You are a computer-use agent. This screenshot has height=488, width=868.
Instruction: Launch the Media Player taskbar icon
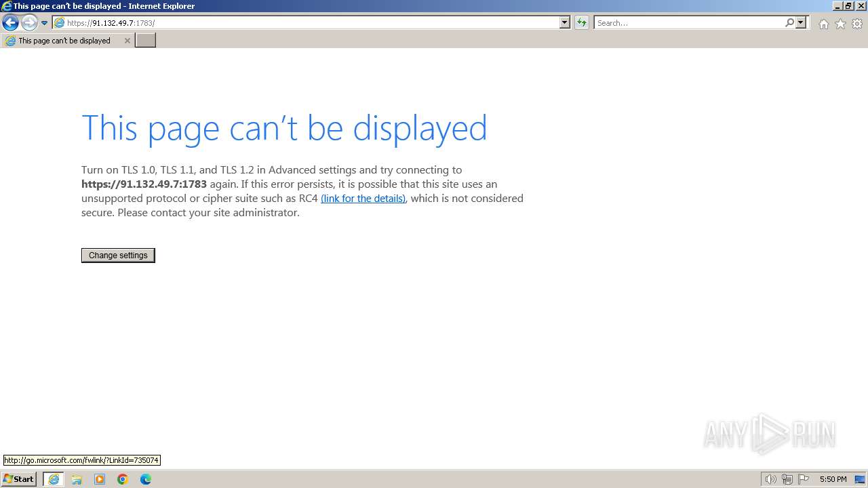tap(100, 479)
